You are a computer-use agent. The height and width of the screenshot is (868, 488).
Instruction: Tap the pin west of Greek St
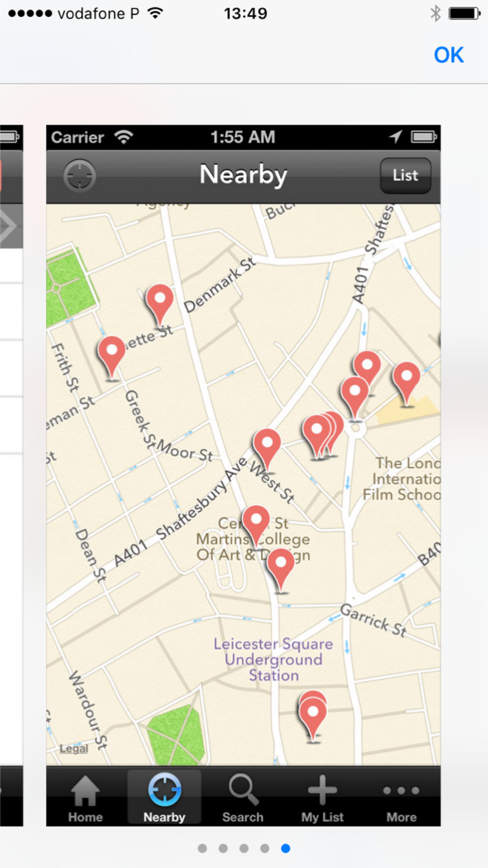coord(112,354)
